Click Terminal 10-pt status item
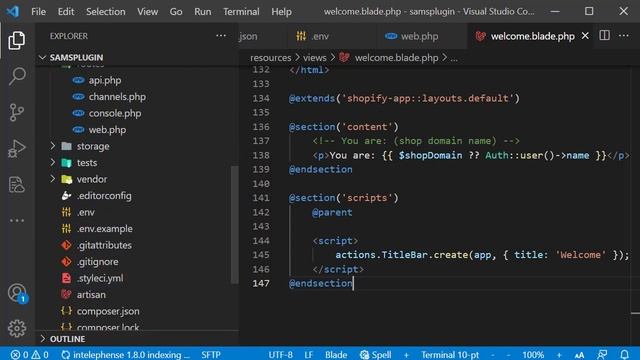The width and height of the screenshot is (640, 360). coord(450,355)
